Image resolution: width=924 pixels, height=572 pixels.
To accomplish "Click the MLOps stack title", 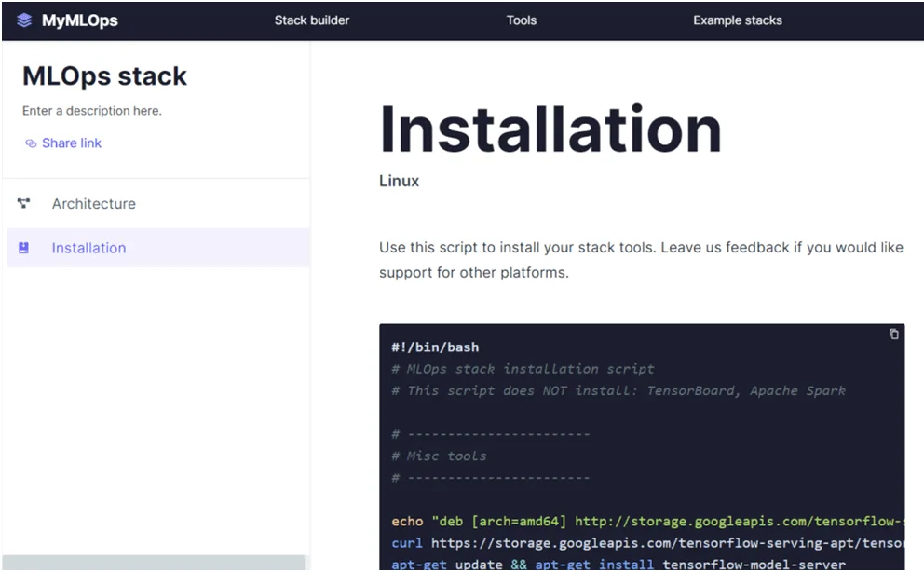I will [104, 76].
